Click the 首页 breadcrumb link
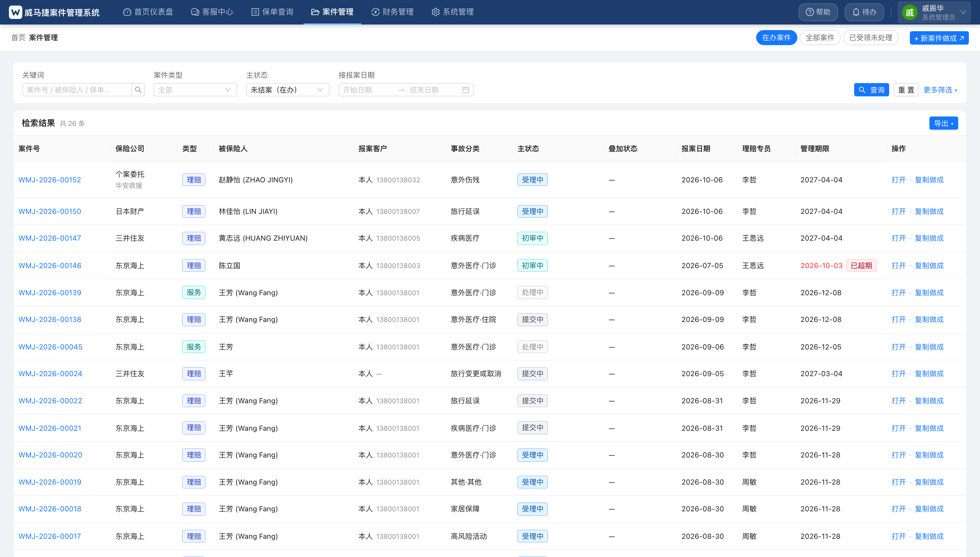The width and height of the screenshot is (980, 557). tap(18, 38)
